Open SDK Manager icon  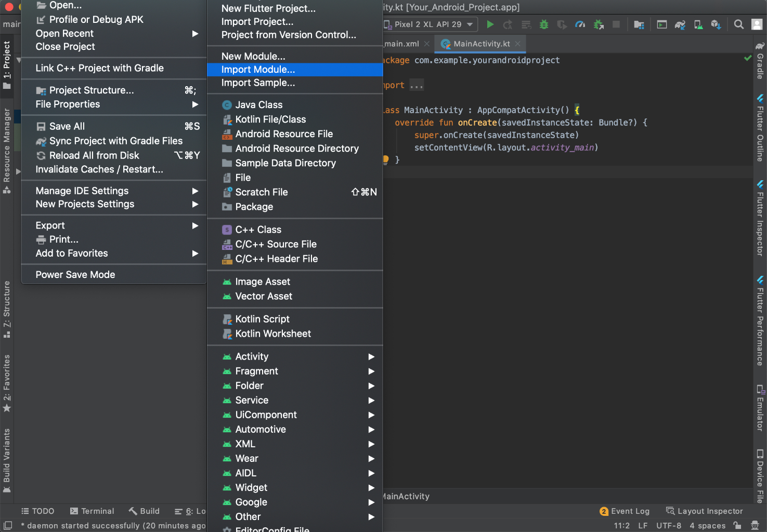(x=716, y=24)
